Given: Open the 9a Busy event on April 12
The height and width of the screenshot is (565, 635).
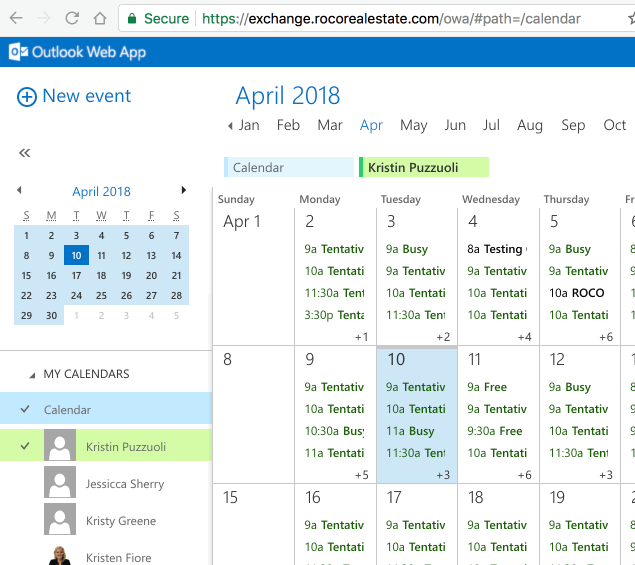Looking at the screenshot, I should [x=570, y=387].
